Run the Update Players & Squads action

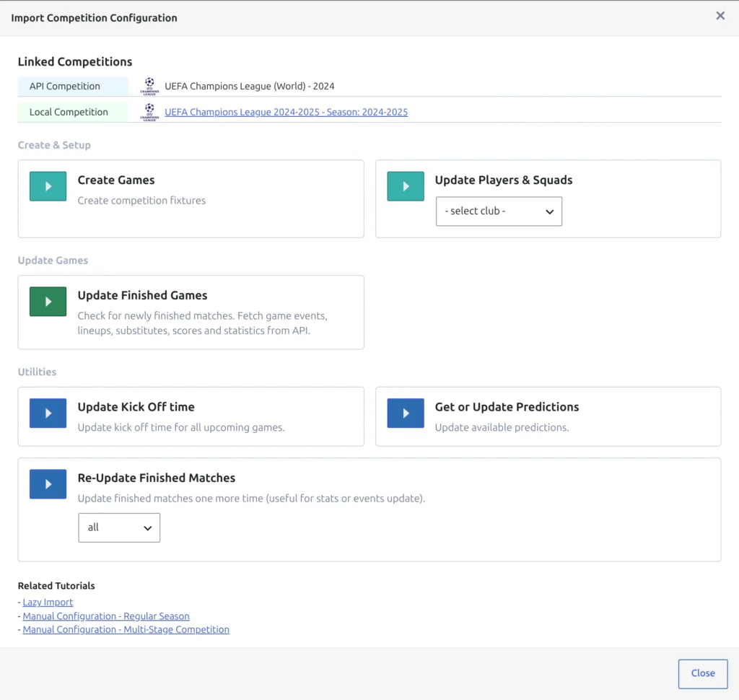click(x=406, y=186)
